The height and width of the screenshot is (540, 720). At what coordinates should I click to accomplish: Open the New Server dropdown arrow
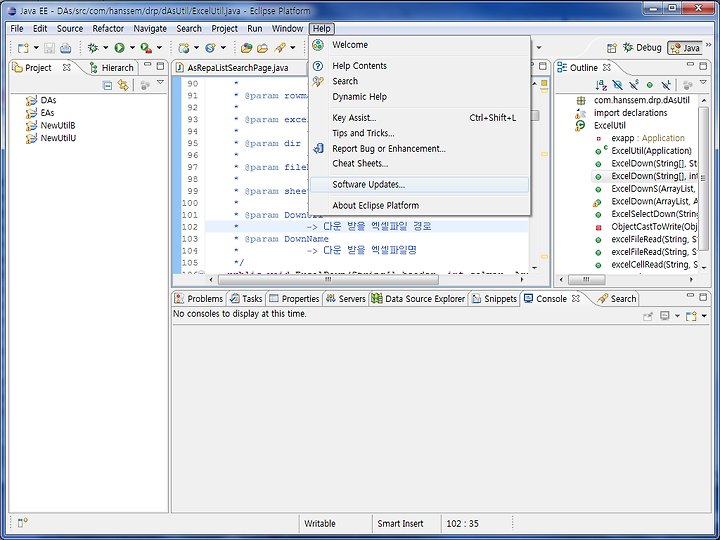pos(196,48)
